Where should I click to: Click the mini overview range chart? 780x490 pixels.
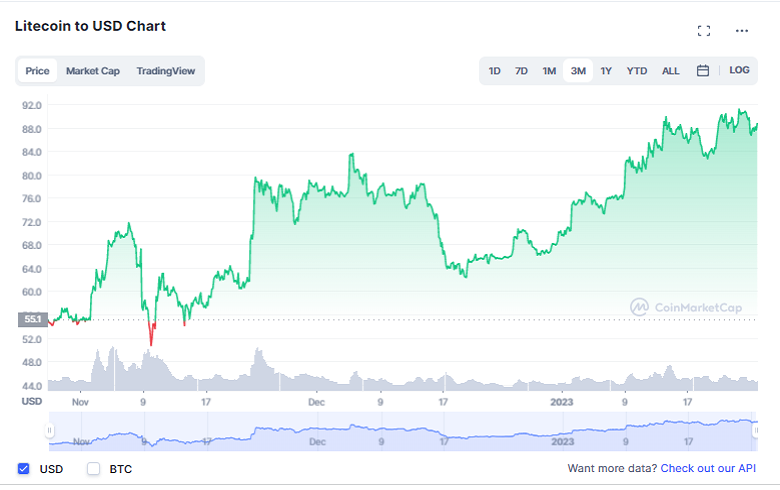coord(403,431)
